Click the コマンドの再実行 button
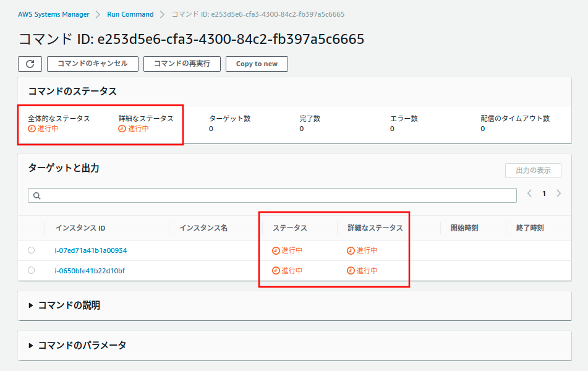 pos(182,64)
